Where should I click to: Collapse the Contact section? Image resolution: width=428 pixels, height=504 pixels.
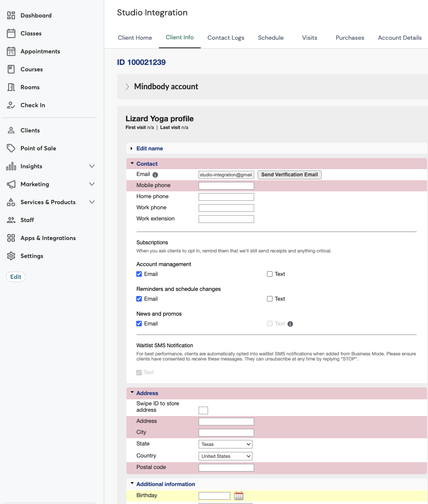(132, 163)
